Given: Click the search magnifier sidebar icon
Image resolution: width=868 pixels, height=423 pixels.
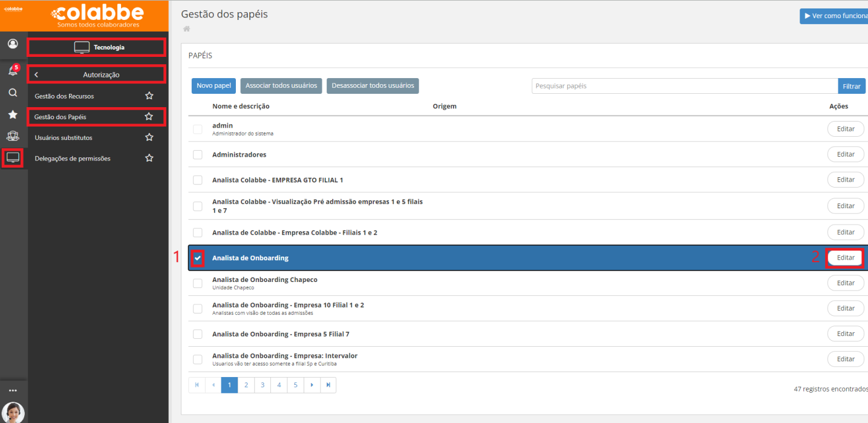Looking at the screenshot, I should [13, 93].
